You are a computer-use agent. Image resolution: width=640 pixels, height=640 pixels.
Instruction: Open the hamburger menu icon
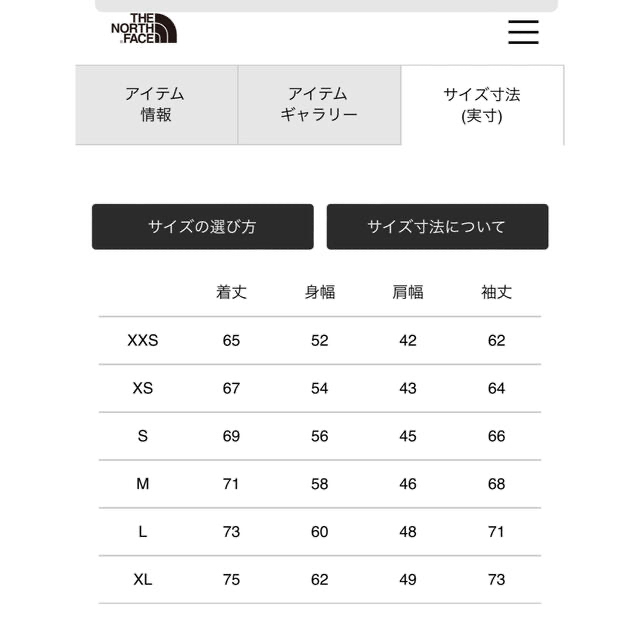(x=523, y=32)
